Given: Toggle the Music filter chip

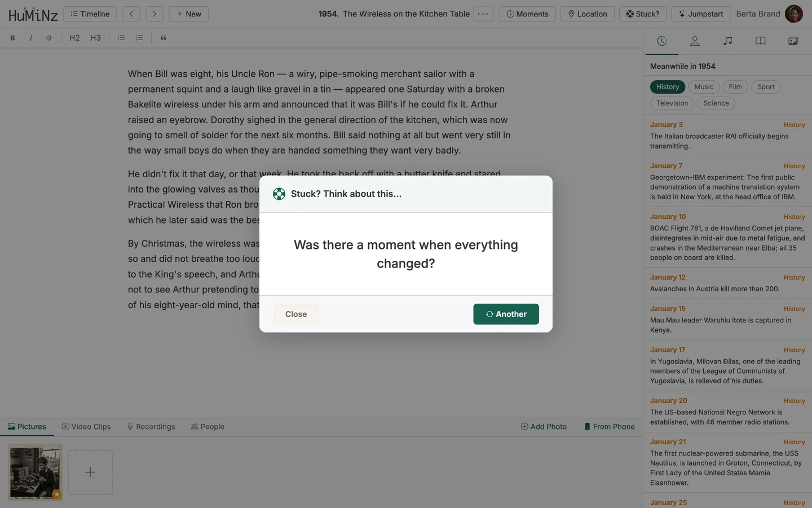Looking at the screenshot, I should pyautogui.click(x=704, y=87).
